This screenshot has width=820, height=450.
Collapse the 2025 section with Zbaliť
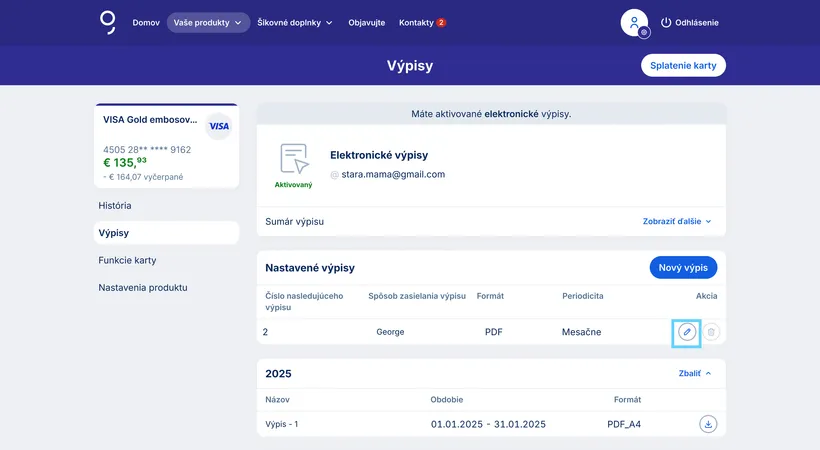point(694,374)
